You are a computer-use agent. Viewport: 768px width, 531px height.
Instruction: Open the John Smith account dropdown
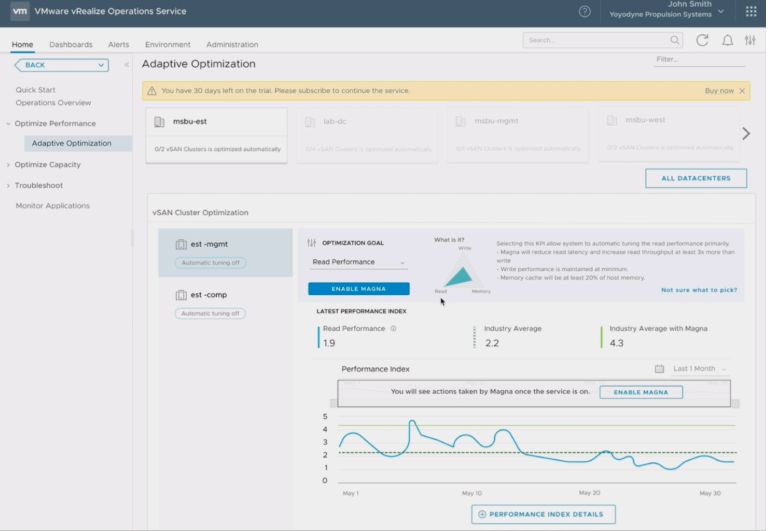coord(721,11)
